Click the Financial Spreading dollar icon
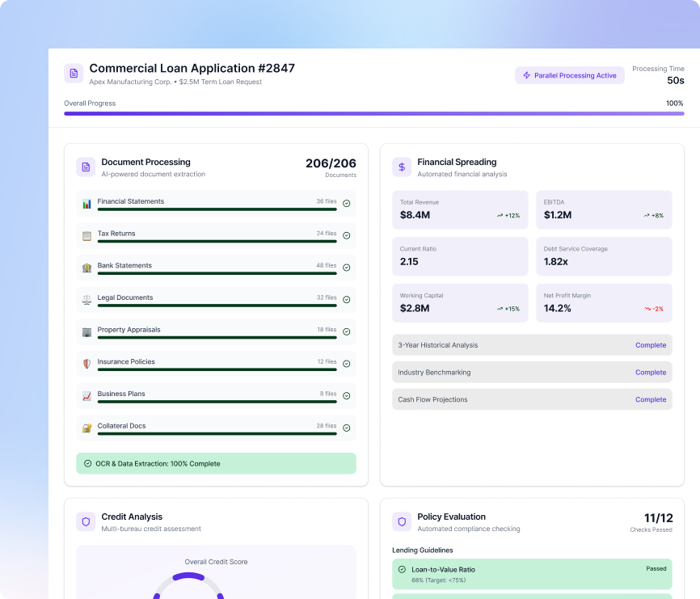This screenshot has height=599, width=700. pyautogui.click(x=402, y=167)
